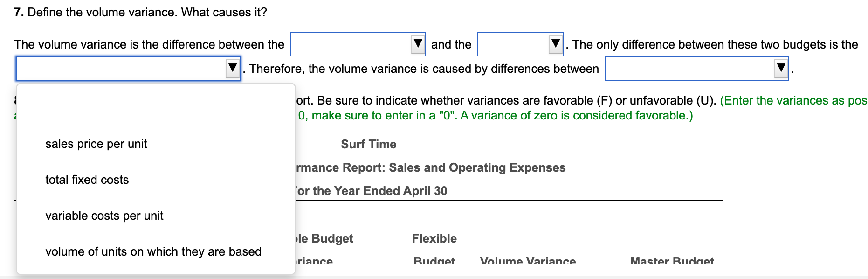
Task: Click inside the highlighted dropdown field
Action: tap(117, 68)
